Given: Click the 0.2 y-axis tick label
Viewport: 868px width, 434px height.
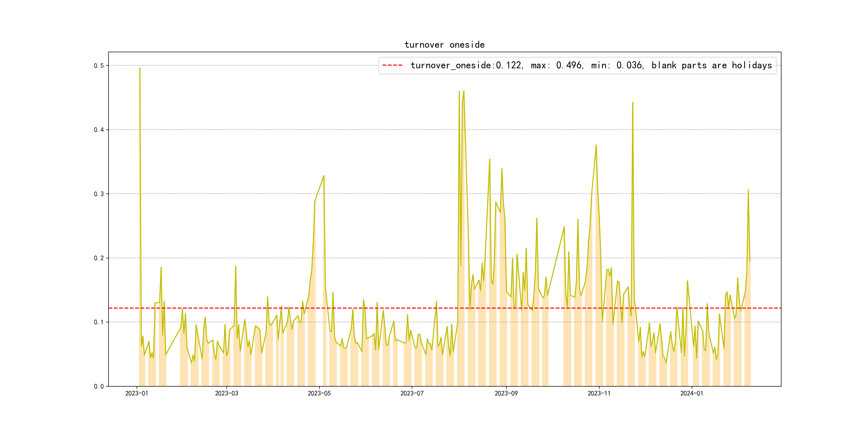Looking at the screenshot, I should pos(99,258).
